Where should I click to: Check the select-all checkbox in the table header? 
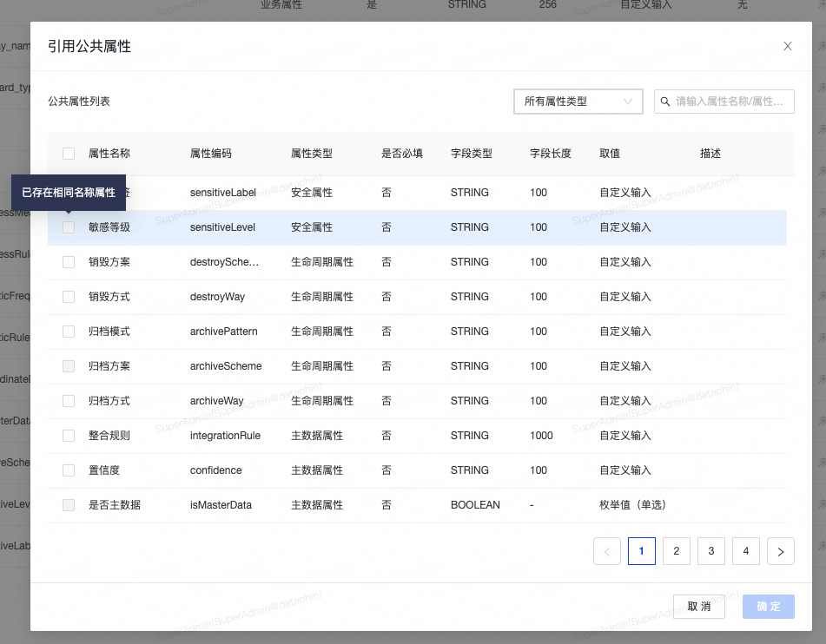[x=68, y=153]
